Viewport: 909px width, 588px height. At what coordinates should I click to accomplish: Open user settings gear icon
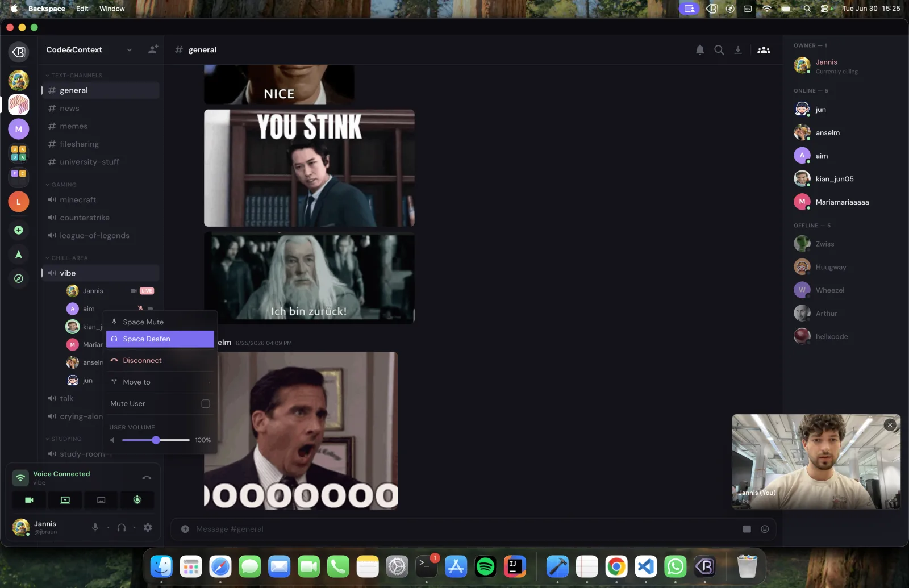coord(148,527)
